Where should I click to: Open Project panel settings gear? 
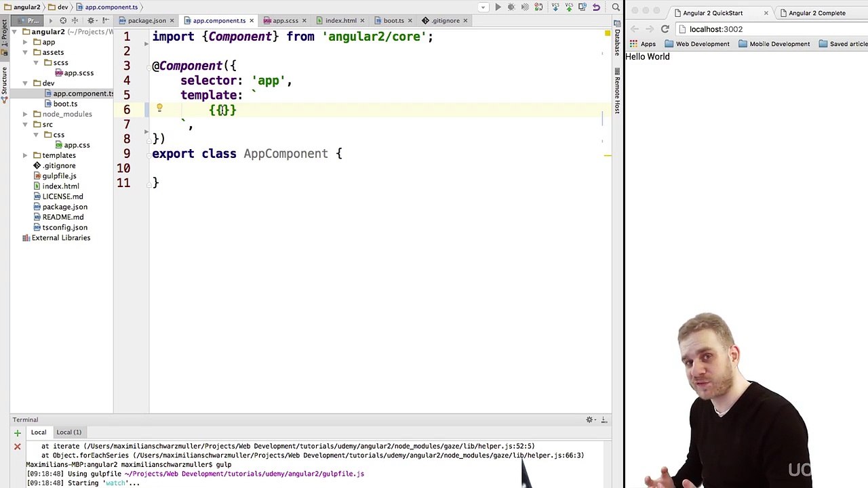91,20
